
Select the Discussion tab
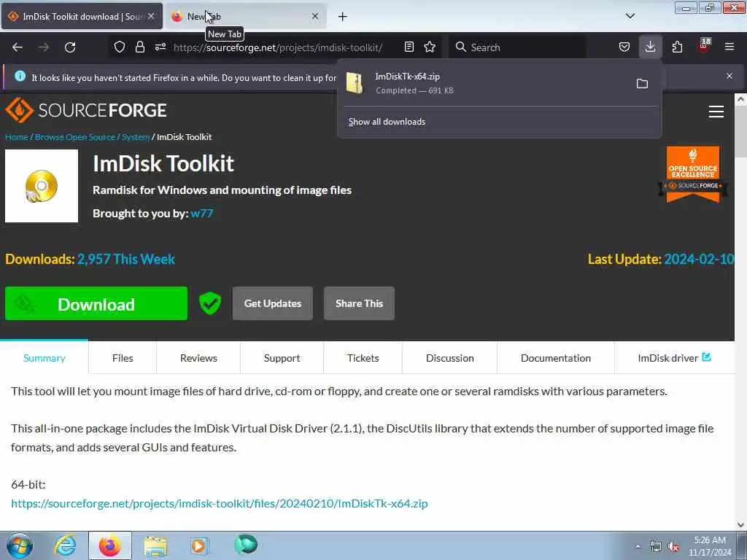tap(449, 358)
